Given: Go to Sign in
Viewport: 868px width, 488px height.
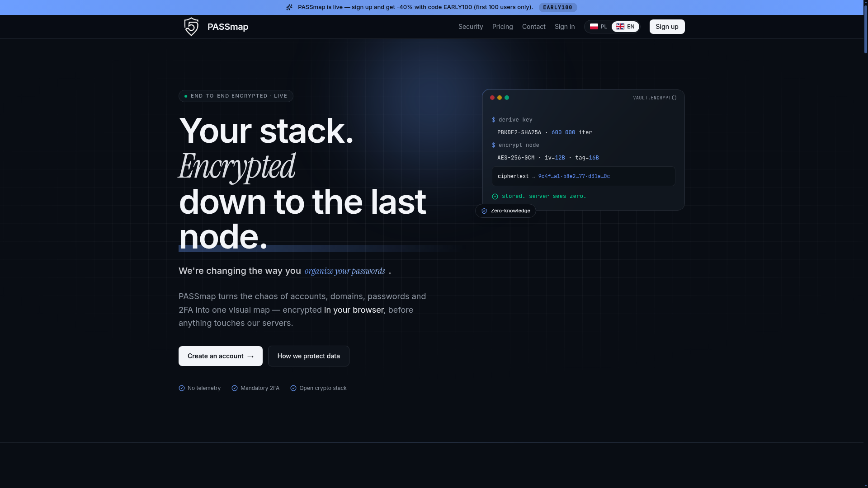Looking at the screenshot, I should click(x=565, y=27).
